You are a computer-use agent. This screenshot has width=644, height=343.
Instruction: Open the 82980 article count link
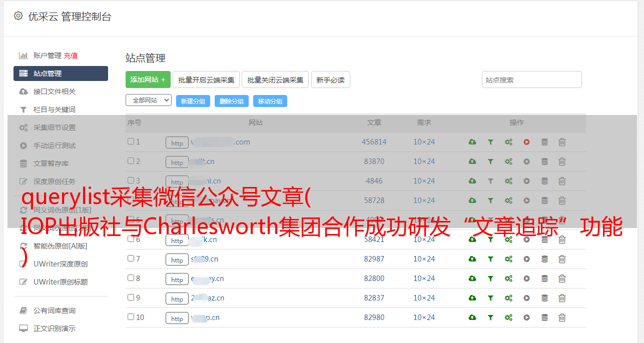(x=374, y=317)
